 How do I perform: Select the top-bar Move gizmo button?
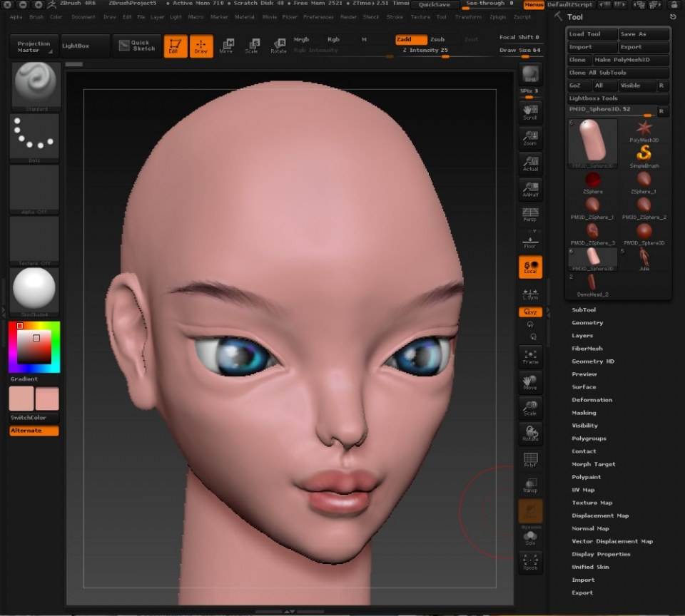coord(226,46)
